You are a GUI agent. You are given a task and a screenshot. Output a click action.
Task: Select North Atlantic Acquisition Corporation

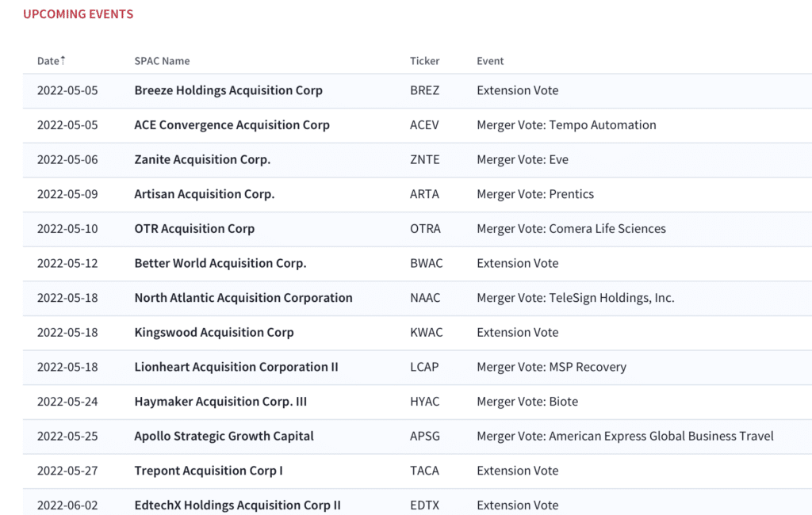tap(243, 298)
